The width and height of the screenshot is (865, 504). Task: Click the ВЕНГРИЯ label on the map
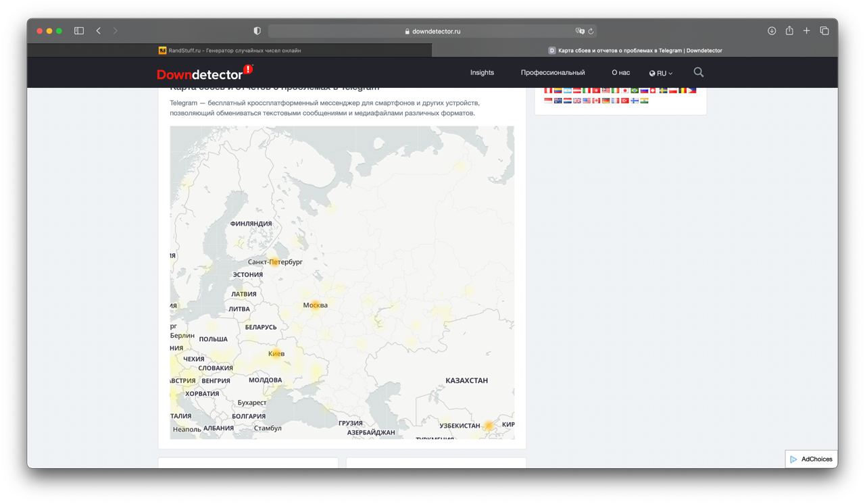click(x=216, y=381)
